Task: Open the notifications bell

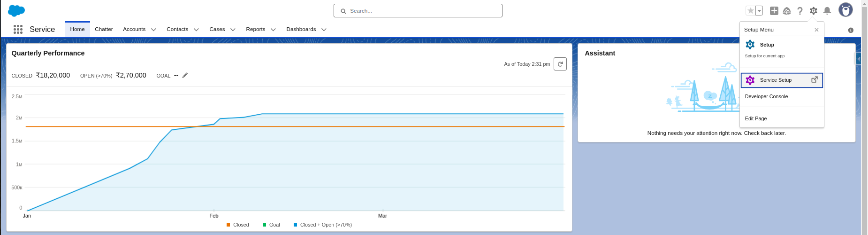Action: (x=827, y=11)
